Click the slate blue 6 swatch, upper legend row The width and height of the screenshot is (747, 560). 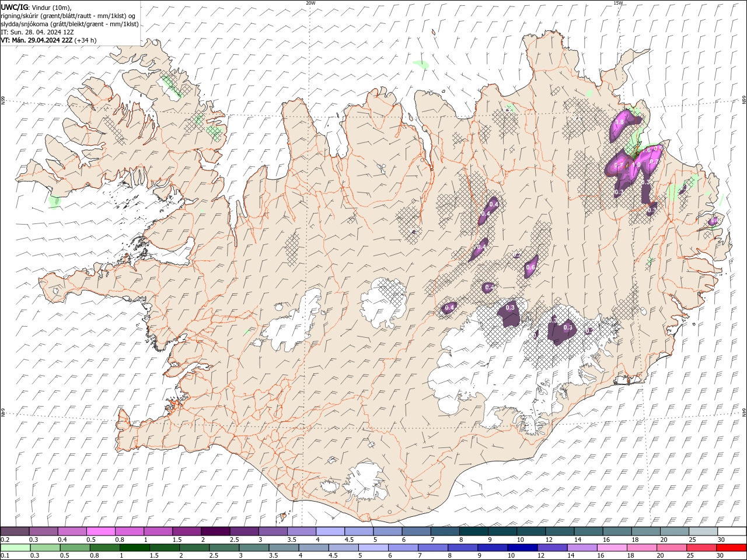pyautogui.click(x=416, y=531)
